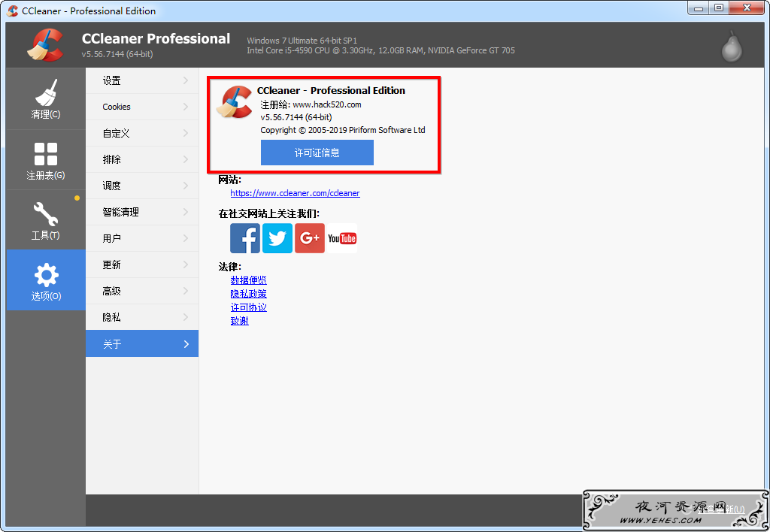Open the 更新 menu item
Image resolution: width=770 pixels, height=532 pixels.
coord(142,264)
